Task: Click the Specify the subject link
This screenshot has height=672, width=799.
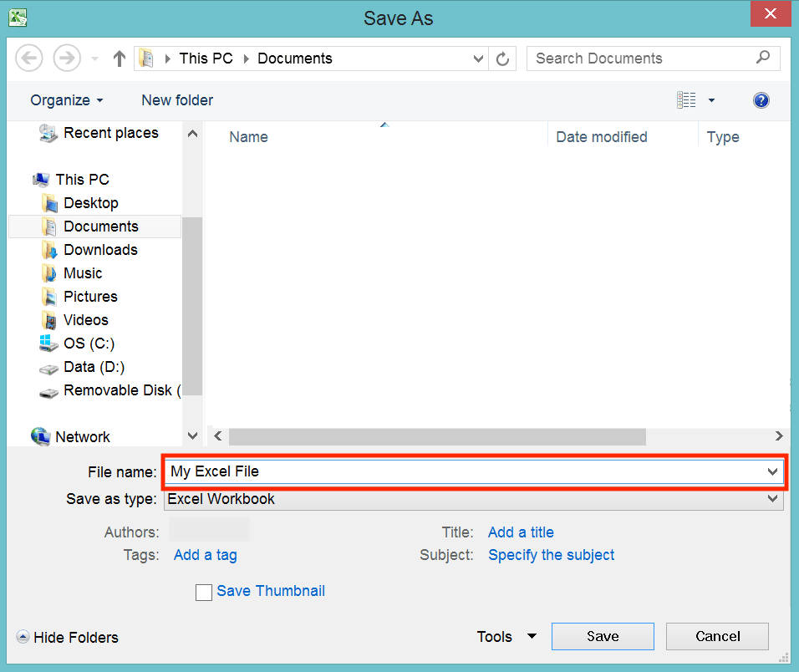Action: pos(552,555)
